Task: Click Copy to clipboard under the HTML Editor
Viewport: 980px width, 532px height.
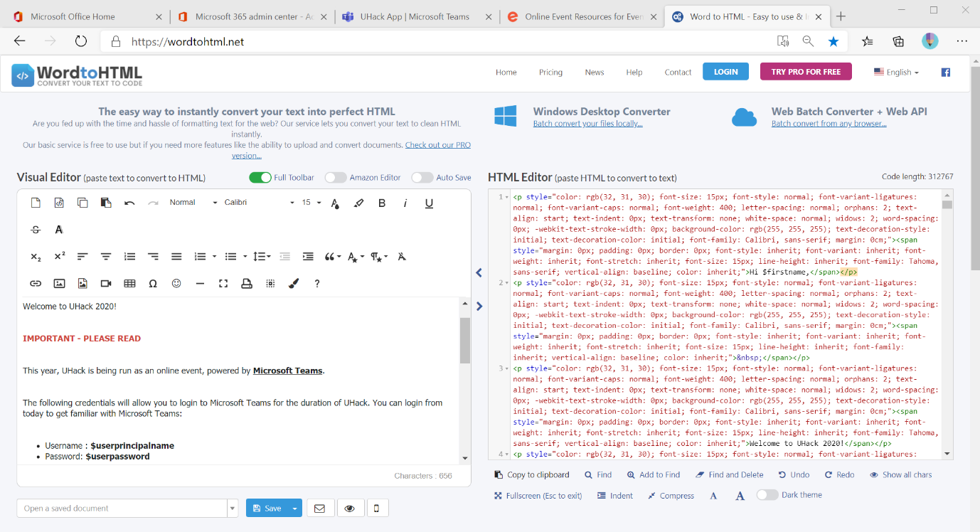Action: (x=532, y=475)
